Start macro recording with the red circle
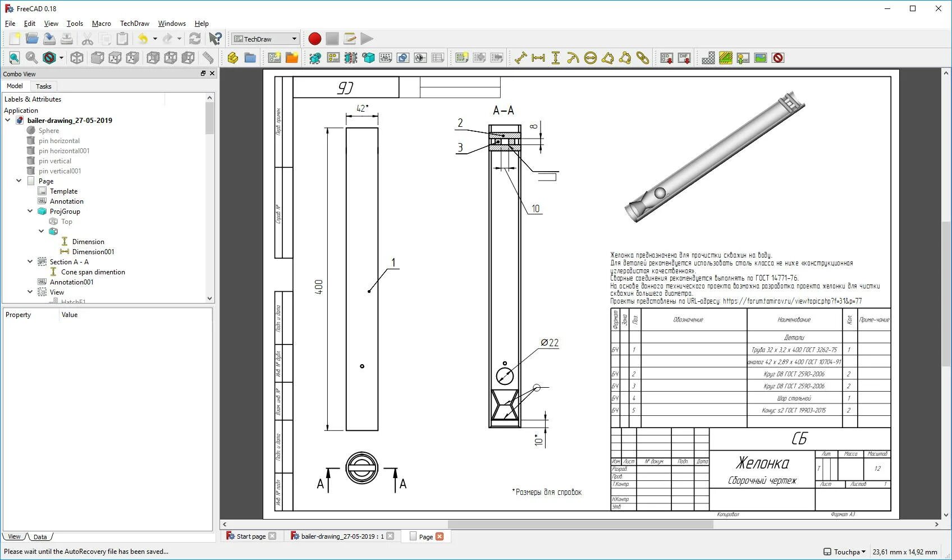The image size is (952, 560). [314, 39]
